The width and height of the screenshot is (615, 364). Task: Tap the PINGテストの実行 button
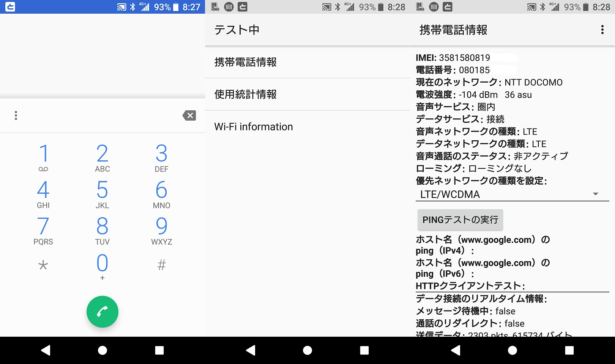tap(460, 220)
